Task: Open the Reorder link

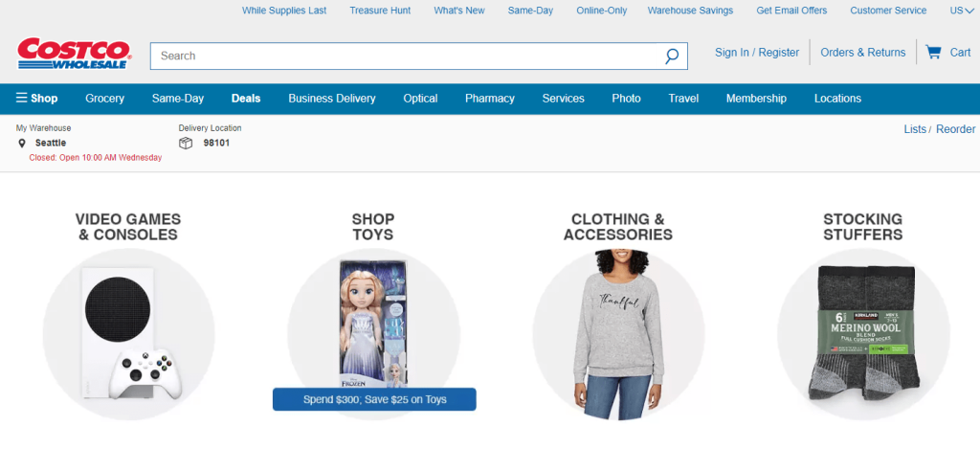Action: pyautogui.click(x=956, y=129)
